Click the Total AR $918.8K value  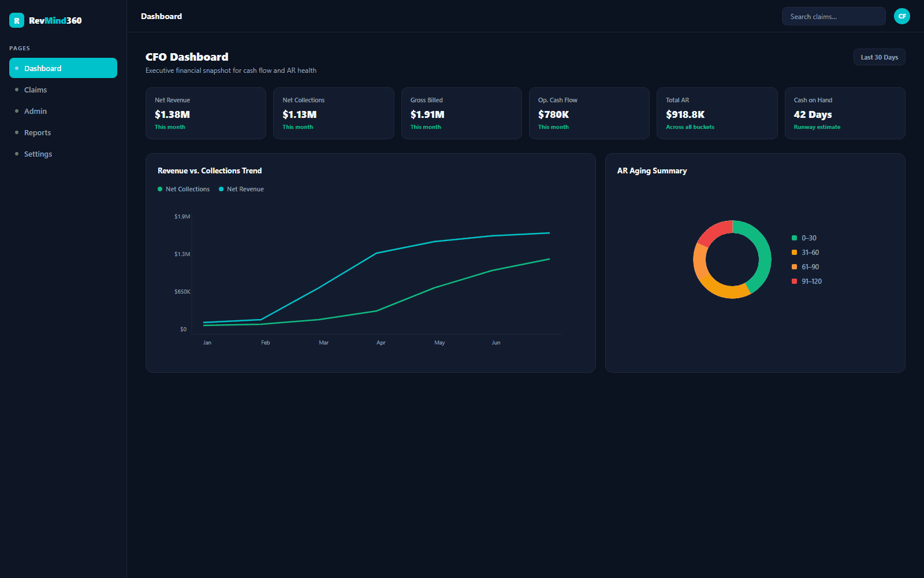[x=685, y=114]
